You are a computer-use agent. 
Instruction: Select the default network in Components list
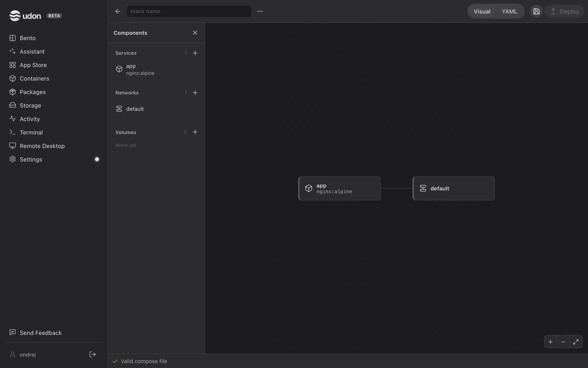point(156,109)
